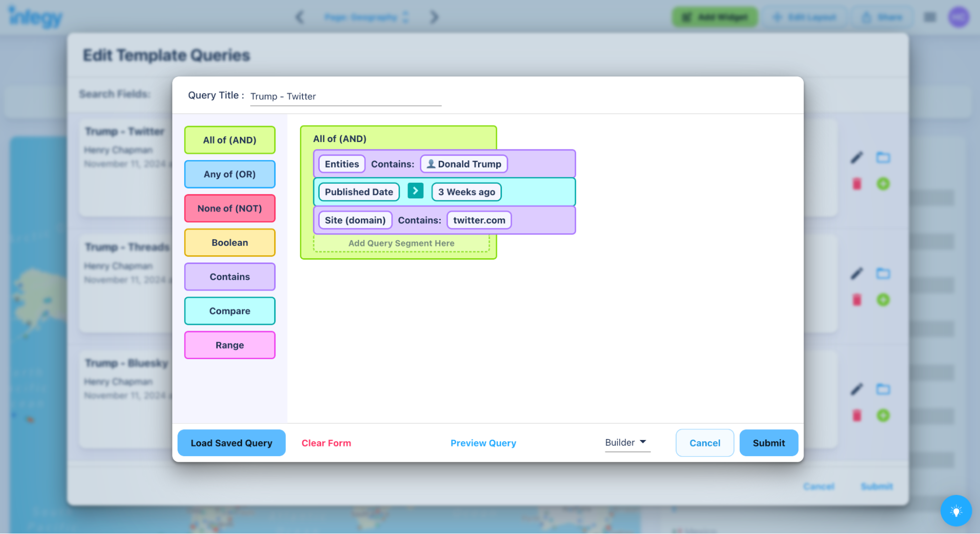
Task: Click the Query Title text field
Action: point(345,97)
